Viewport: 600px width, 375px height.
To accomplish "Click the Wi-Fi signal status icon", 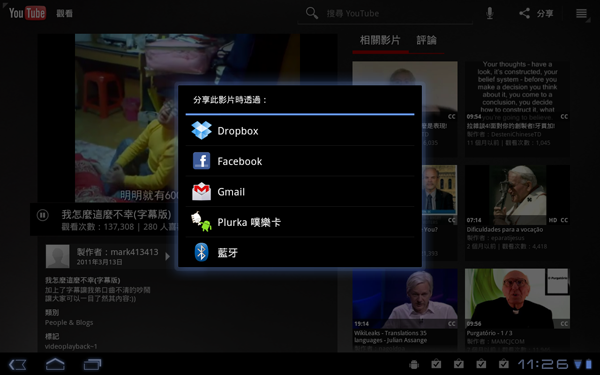I will click(577, 364).
